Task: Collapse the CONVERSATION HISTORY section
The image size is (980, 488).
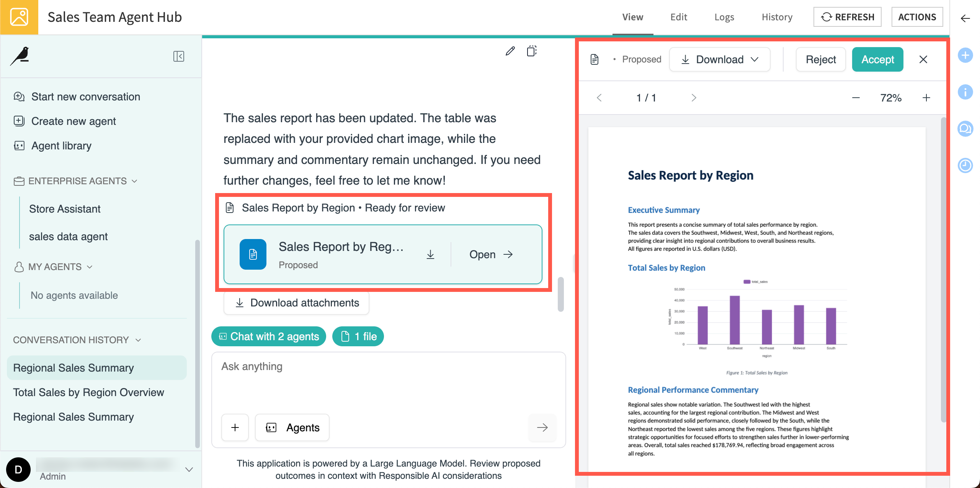Action: tap(77, 340)
